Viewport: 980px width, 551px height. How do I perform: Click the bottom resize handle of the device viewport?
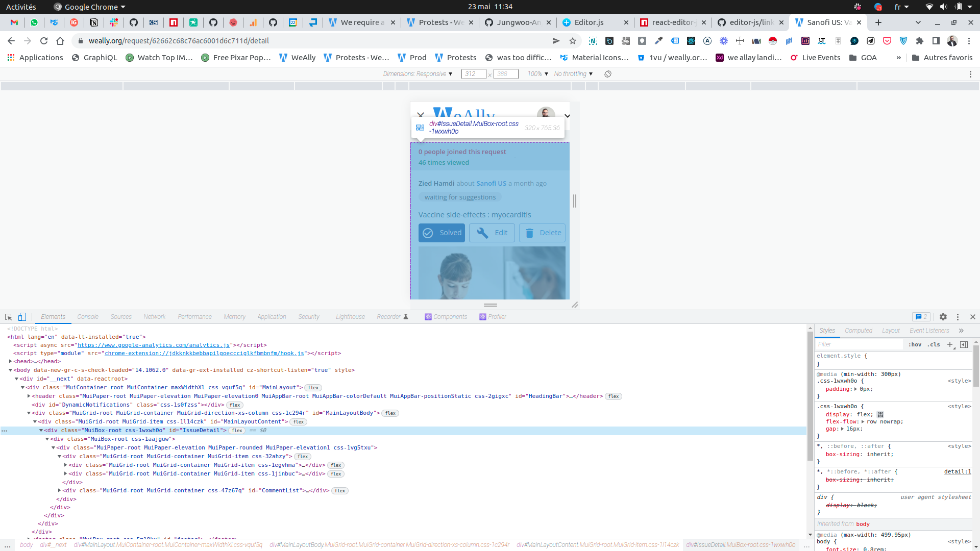pos(491,305)
